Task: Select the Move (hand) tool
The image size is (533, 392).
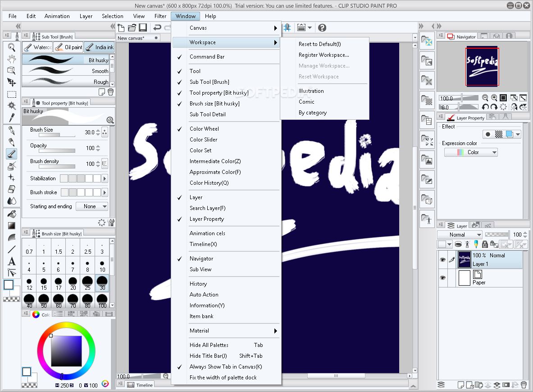Action: click(12, 59)
